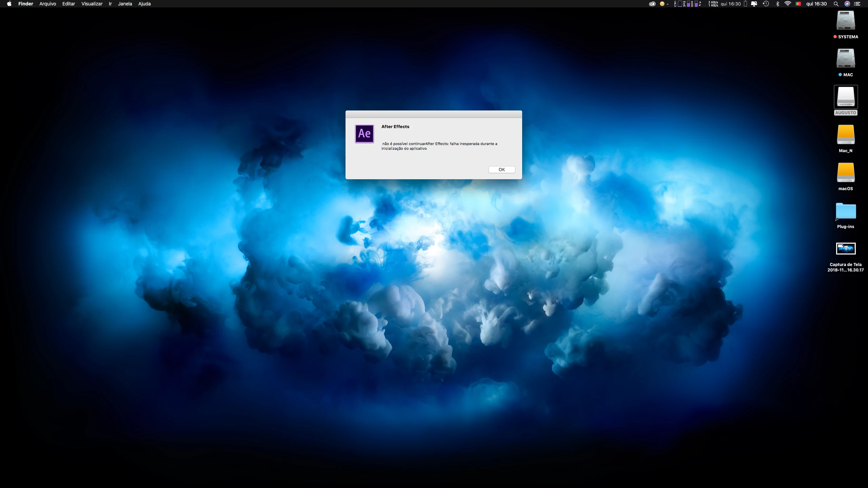Open the Arquivo menu

tap(47, 4)
